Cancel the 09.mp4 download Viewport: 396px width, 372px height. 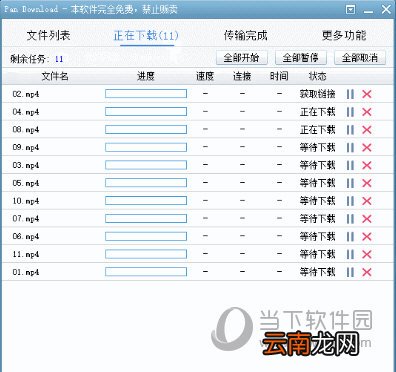(x=367, y=147)
